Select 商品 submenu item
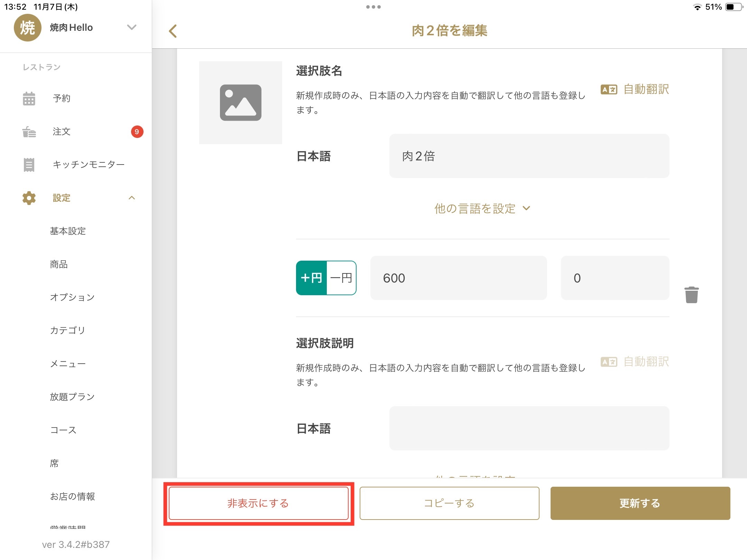Viewport: 747px width, 560px height. pyautogui.click(x=59, y=264)
